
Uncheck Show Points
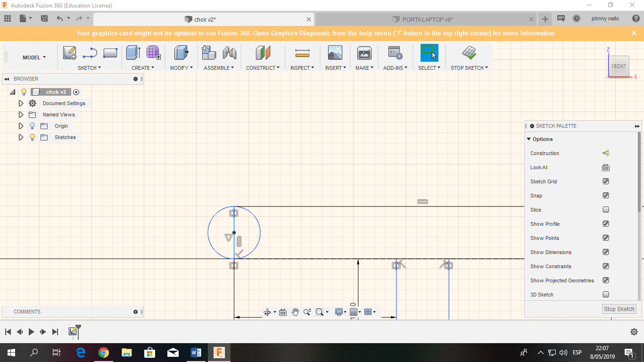(x=606, y=238)
